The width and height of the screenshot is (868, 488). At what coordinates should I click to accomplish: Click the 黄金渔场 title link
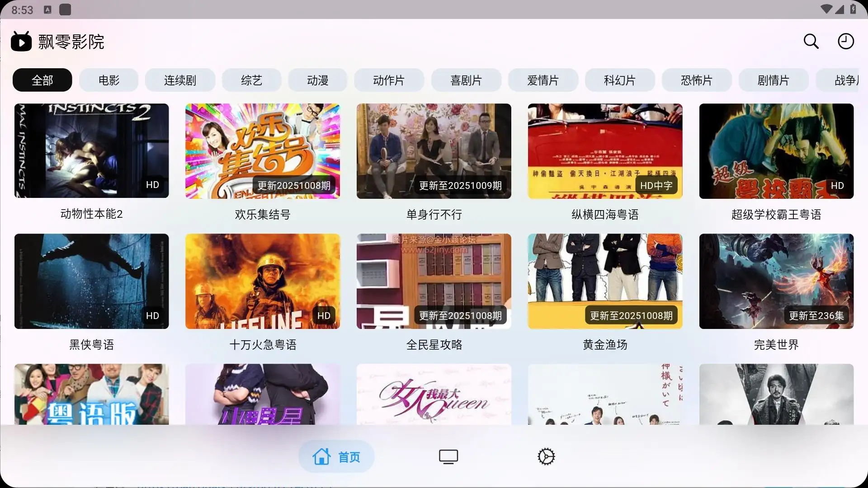(605, 345)
